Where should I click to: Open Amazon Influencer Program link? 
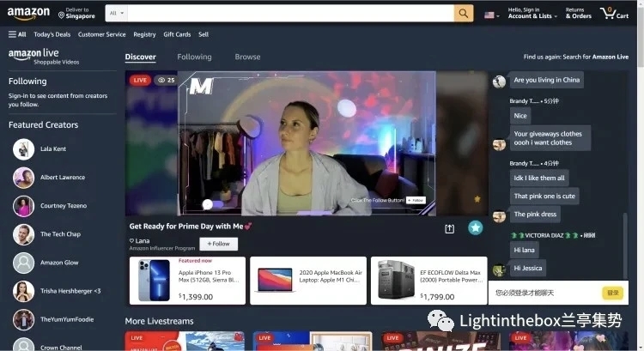(161, 248)
